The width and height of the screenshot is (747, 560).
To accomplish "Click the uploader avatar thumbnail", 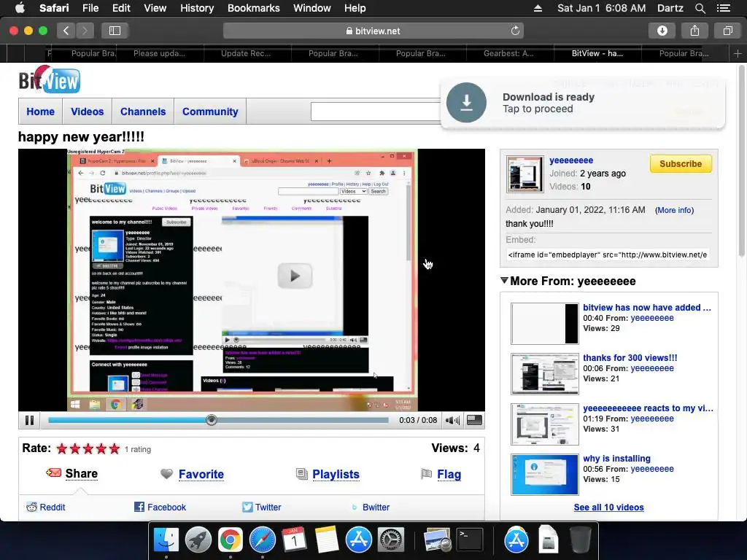I will coord(525,174).
